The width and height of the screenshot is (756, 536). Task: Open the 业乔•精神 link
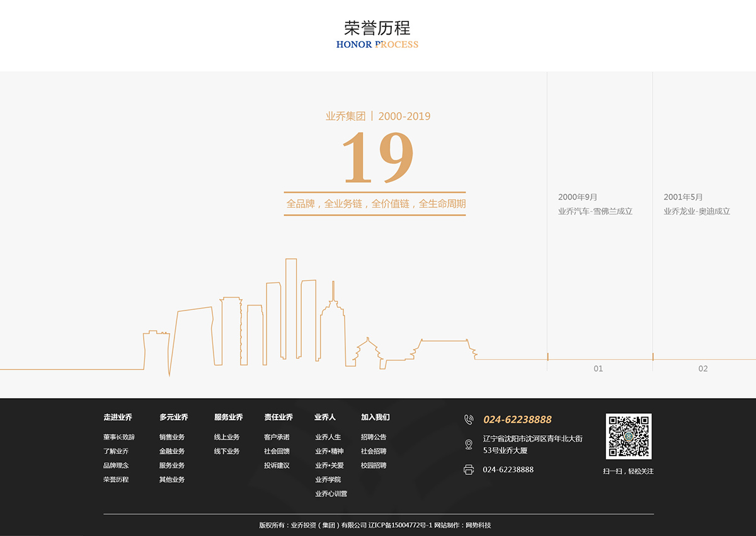pos(329,452)
